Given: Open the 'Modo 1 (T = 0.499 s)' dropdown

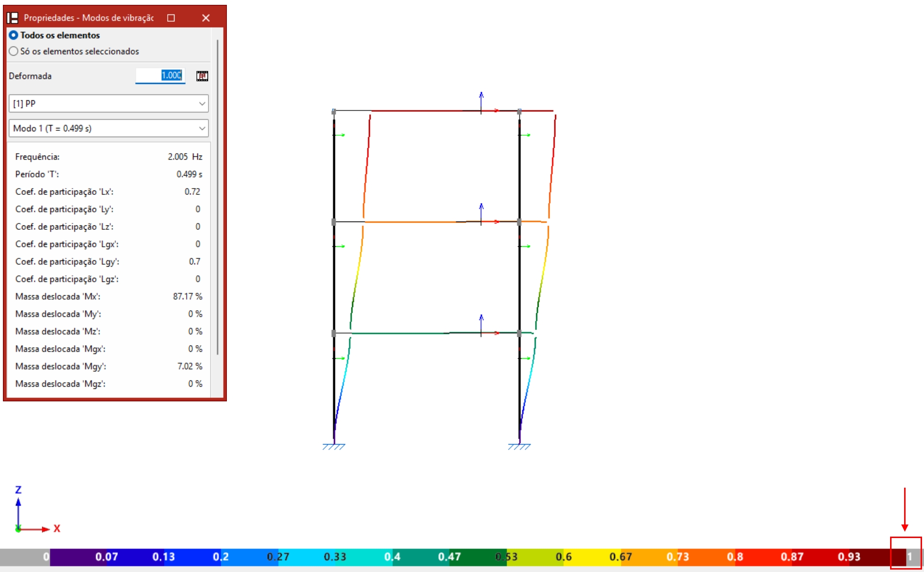Looking at the screenshot, I should (109, 128).
